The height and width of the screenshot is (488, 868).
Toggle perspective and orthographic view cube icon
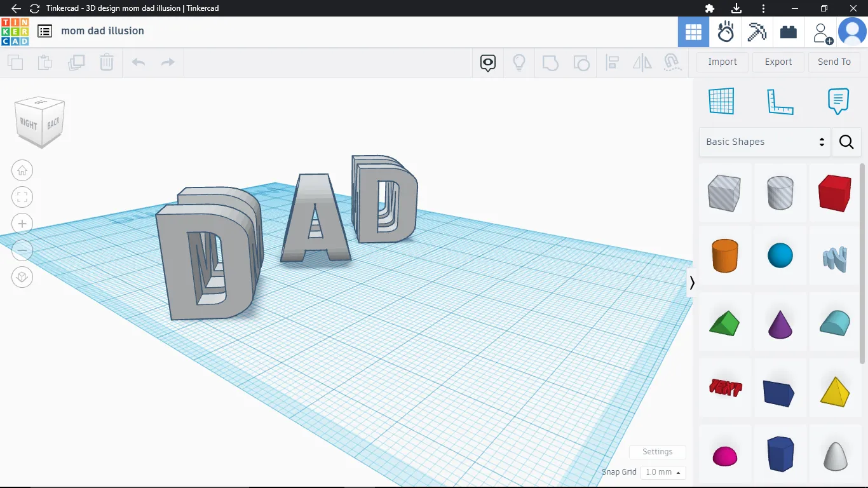(22, 277)
